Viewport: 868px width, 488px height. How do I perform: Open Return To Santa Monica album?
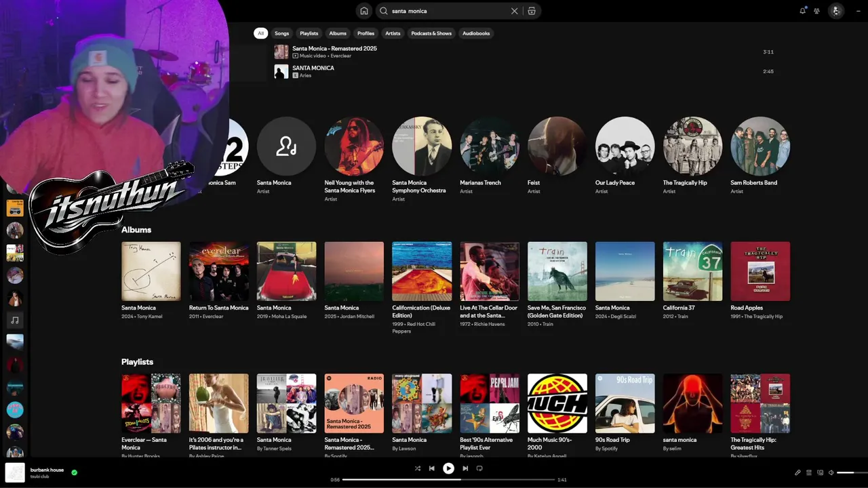218,271
